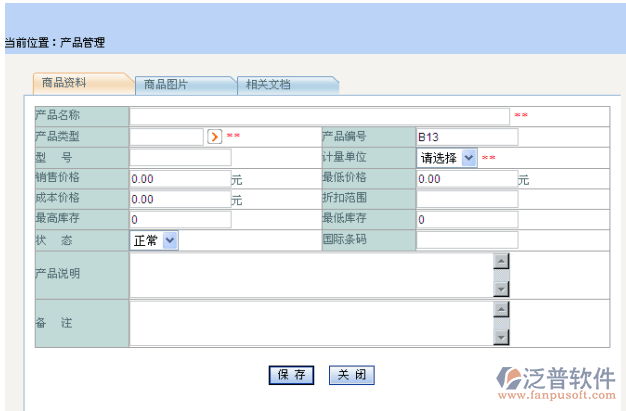The height and width of the screenshot is (411, 626).
Task: Click the 保存 button
Action: [291, 375]
